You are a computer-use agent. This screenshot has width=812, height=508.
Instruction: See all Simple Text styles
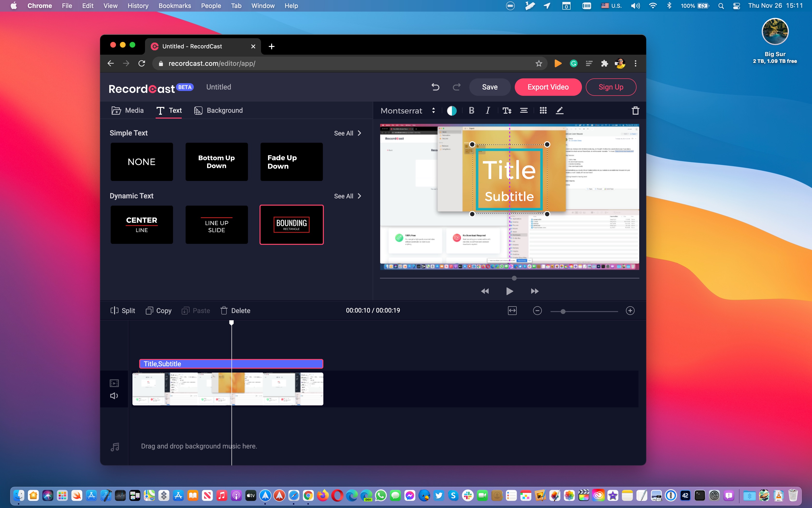348,133
